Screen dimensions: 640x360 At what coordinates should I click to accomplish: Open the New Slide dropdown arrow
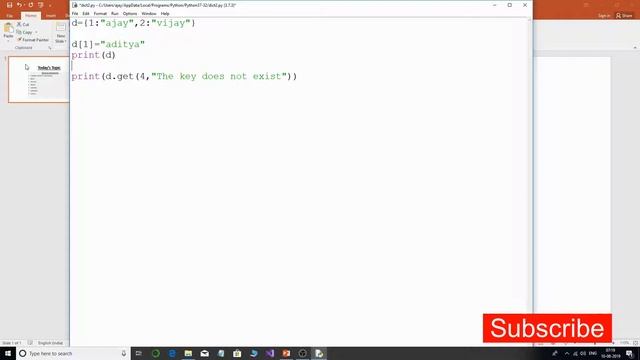65,41
